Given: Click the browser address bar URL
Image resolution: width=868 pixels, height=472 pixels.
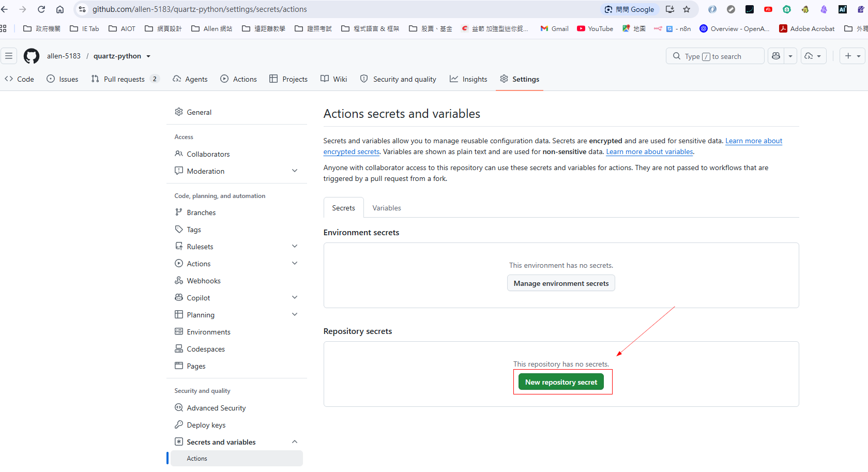Looking at the screenshot, I should click(x=200, y=9).
